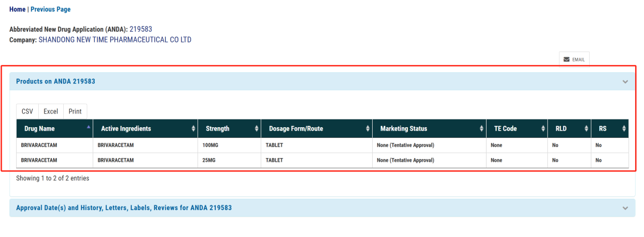This screenshot has width=644, height=237.
Task: Sort by RS column
Action: point(610,129)
